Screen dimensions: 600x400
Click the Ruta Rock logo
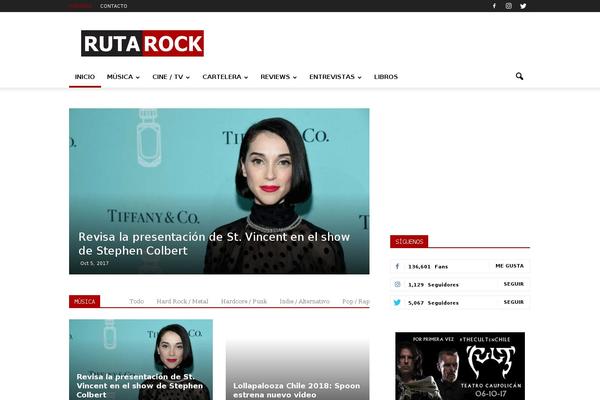click(x=142, y=43)
